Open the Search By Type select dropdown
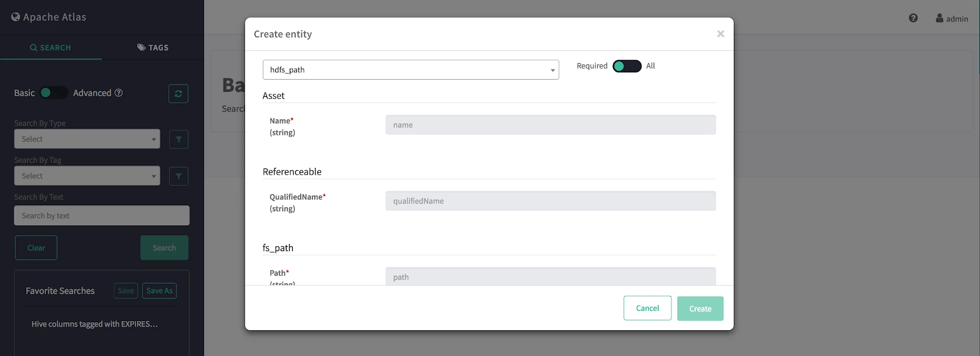Screen dimensions: 980x356 point(87,139)
